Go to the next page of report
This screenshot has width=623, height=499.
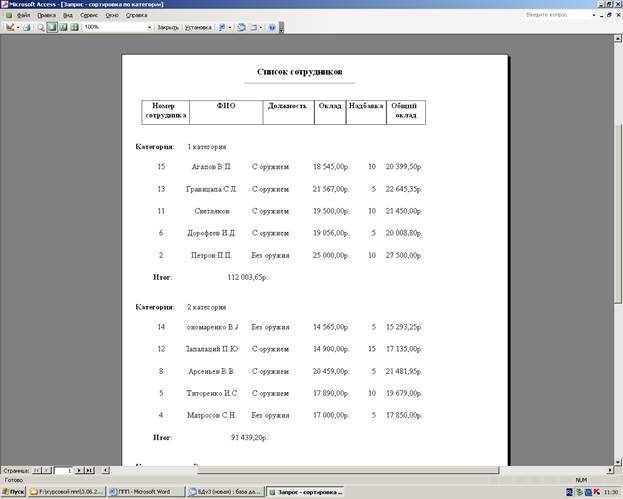[79, 469]
